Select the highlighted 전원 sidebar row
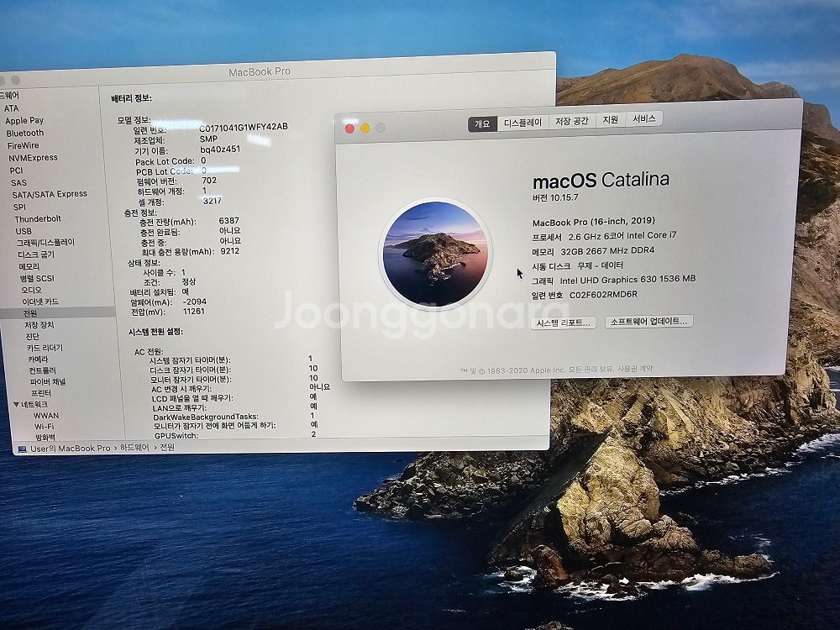 click(x=57, y=312)
